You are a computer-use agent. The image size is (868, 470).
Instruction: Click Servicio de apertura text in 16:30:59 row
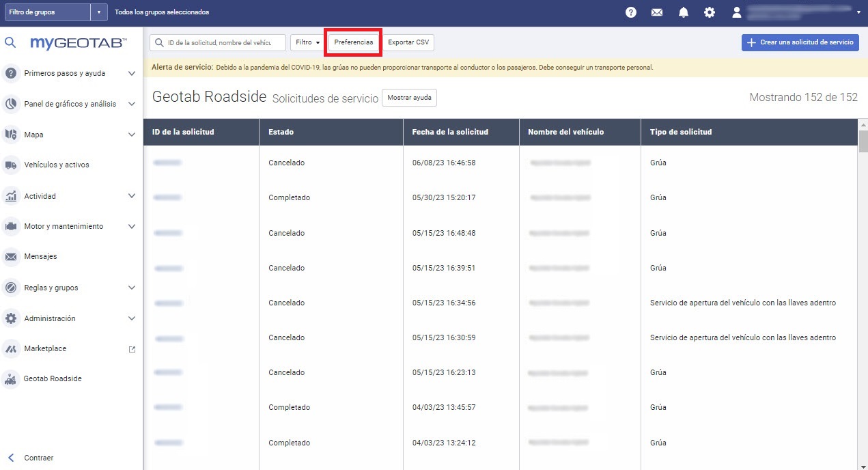tap(743, 337)
